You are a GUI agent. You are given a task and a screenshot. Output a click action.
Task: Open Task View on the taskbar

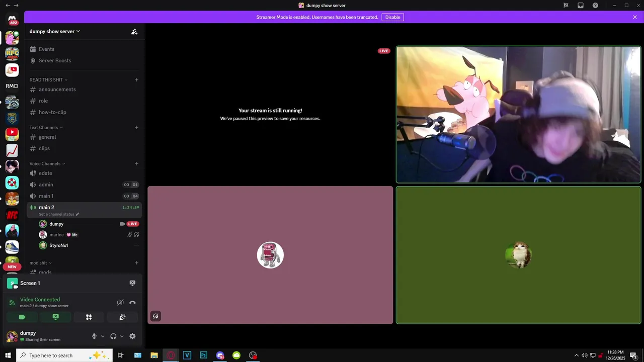121,355
